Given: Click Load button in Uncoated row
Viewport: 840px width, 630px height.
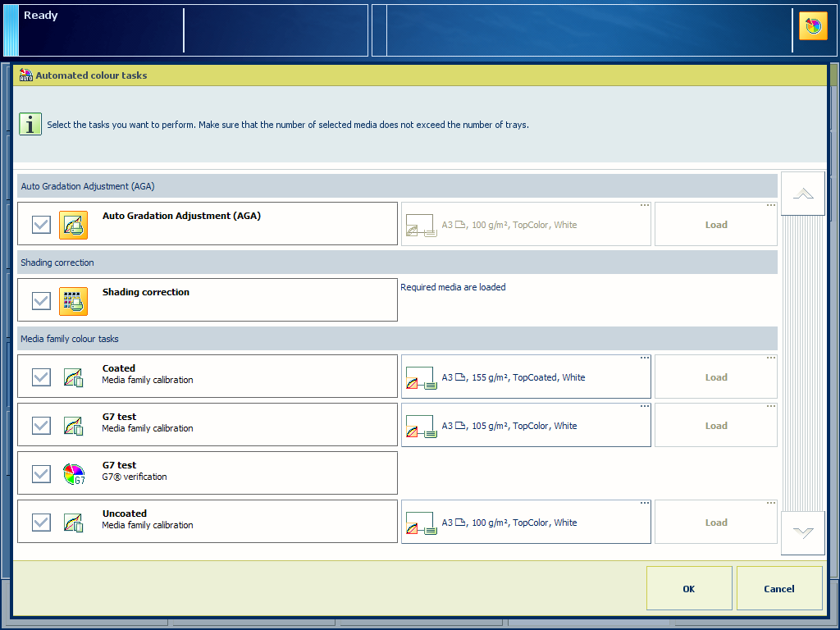Looking at the screenshot, I should [x=715, y=522].
